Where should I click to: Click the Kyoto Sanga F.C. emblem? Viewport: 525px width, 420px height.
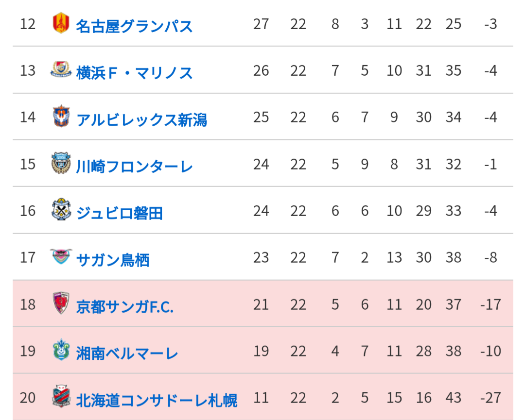click(x=61, y=303)
